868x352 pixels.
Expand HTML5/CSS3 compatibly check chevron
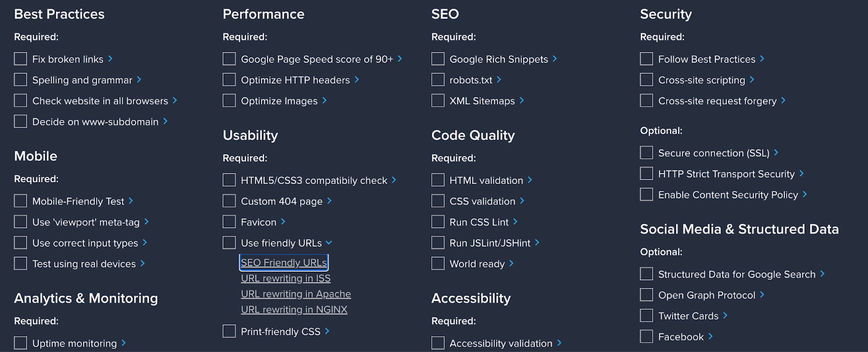tap(394, 180)
